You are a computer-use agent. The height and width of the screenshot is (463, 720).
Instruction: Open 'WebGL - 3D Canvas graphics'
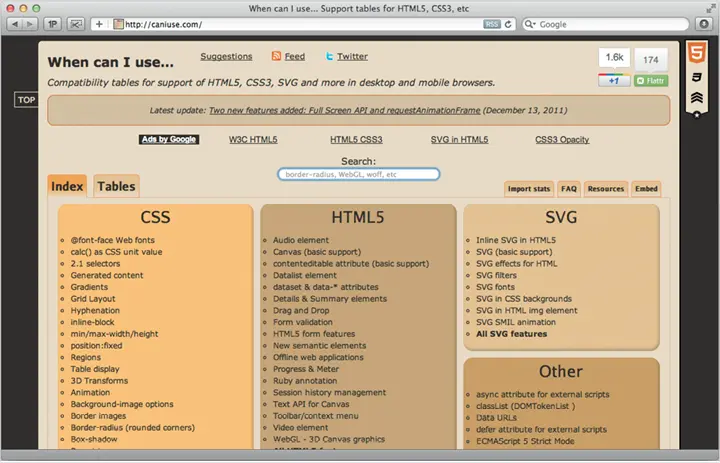point(329,439)
